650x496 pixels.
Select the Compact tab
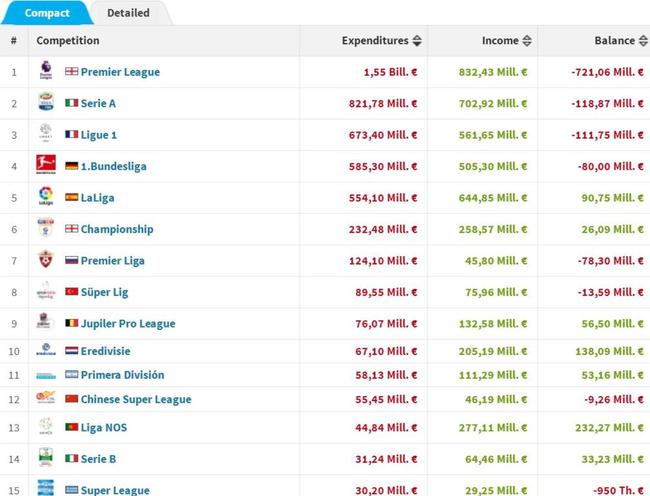point(47,13)
